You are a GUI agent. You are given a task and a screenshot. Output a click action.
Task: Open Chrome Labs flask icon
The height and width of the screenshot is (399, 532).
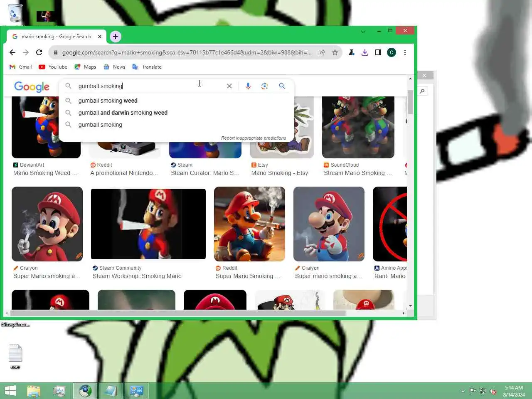(352, 52)
